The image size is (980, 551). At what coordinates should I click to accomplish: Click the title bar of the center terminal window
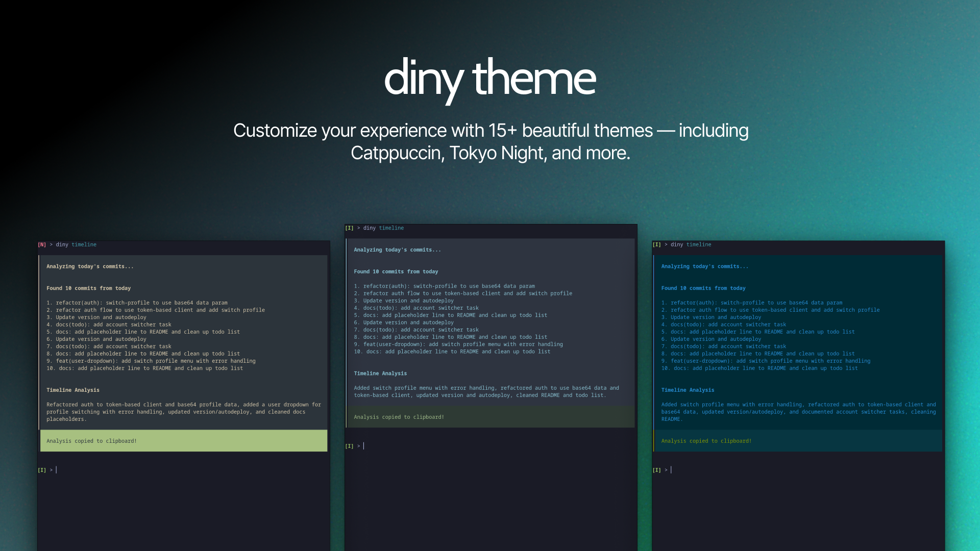(x=490, y=228)
